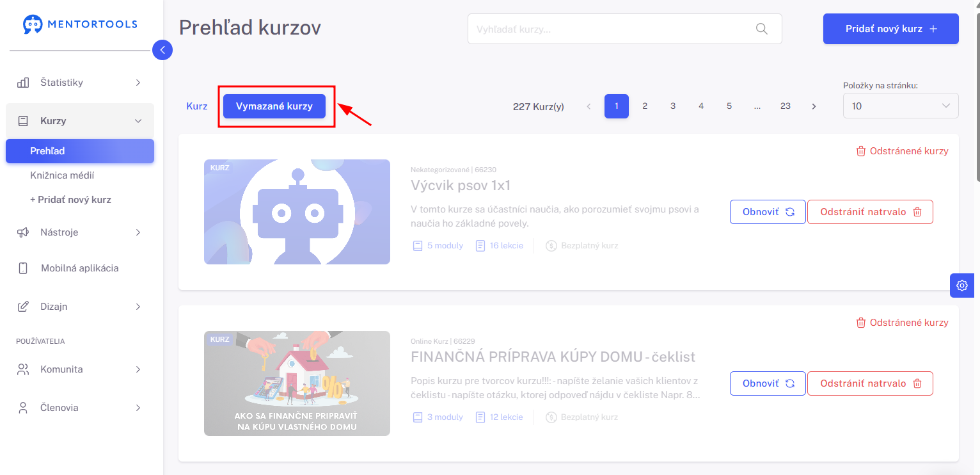Switch to the Kurz tab

coord(197,106)
